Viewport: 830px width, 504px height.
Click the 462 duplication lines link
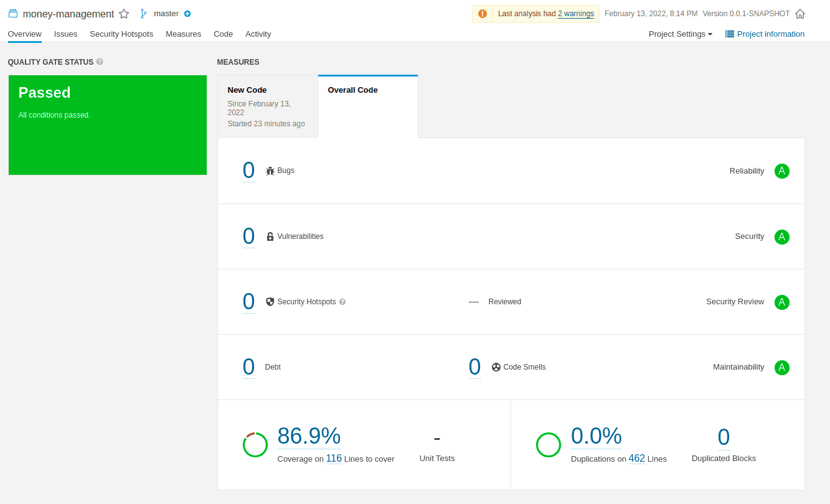coord(636,459)
